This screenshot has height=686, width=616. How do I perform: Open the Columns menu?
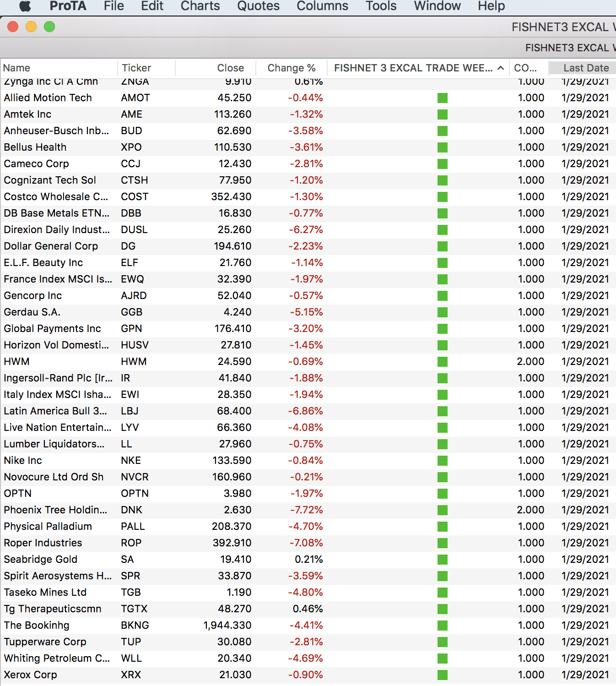point(322,6)
